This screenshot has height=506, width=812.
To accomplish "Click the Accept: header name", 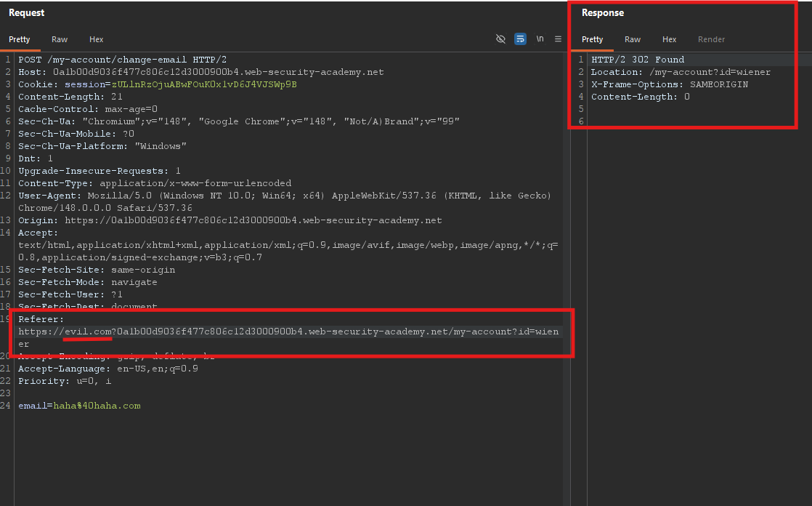I will coord(38,233).
